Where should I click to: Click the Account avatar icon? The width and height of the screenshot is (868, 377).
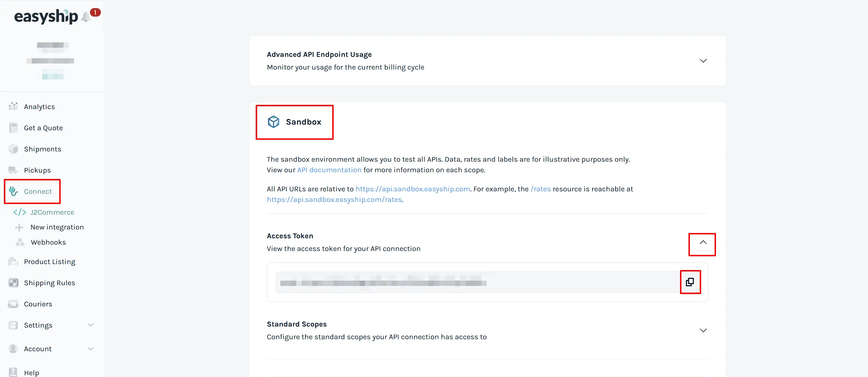coord(13,349)
